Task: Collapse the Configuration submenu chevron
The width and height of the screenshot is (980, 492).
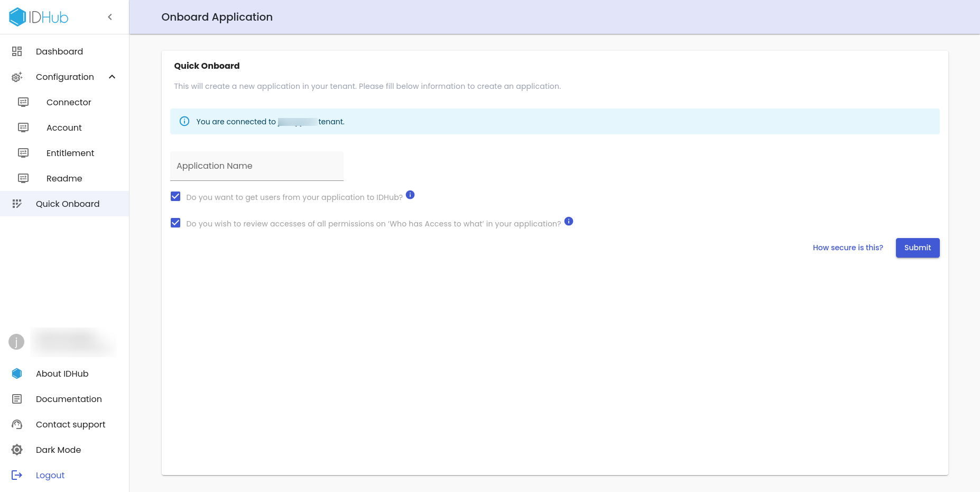Action: (x=112, y=77)
